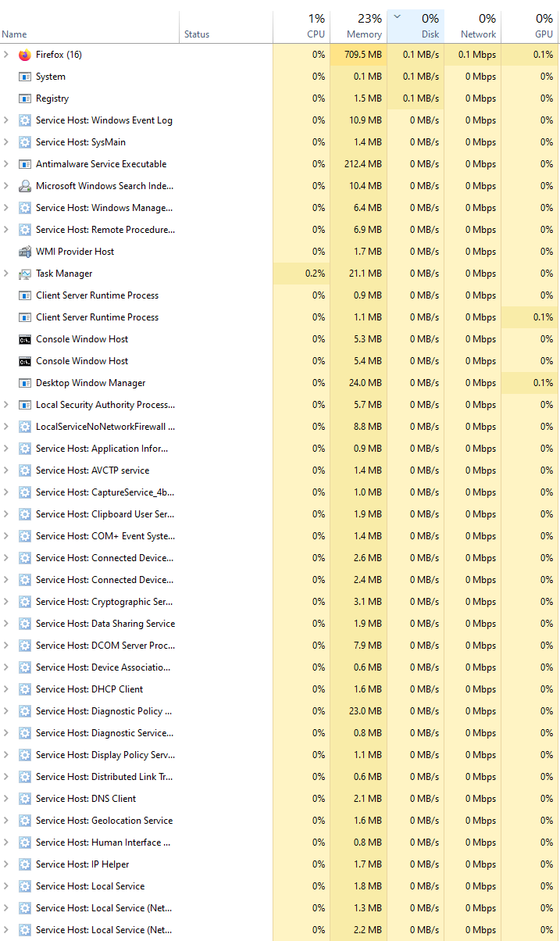Viewport: 560px width, 941px height.
Task: Click the LocalServiceNoNetworkFirewall gear icon
Action: pos(24,427)
